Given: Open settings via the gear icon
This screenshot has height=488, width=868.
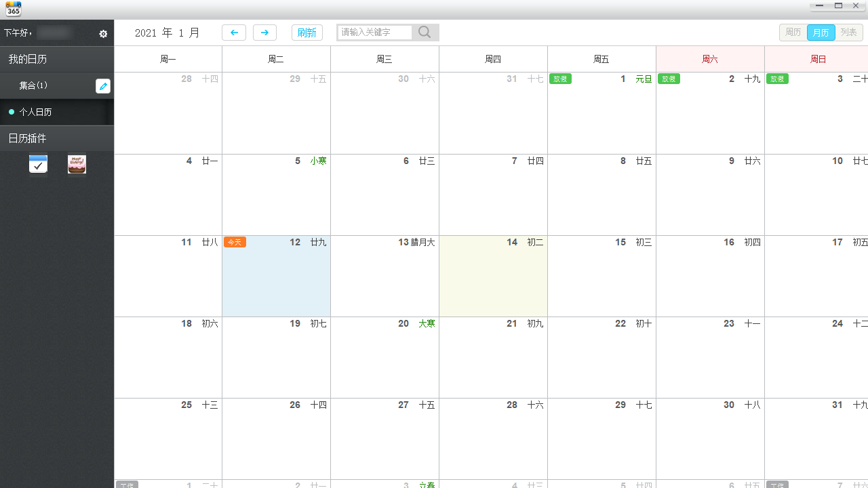Looking at the screenshot, I should click(103, 34).
